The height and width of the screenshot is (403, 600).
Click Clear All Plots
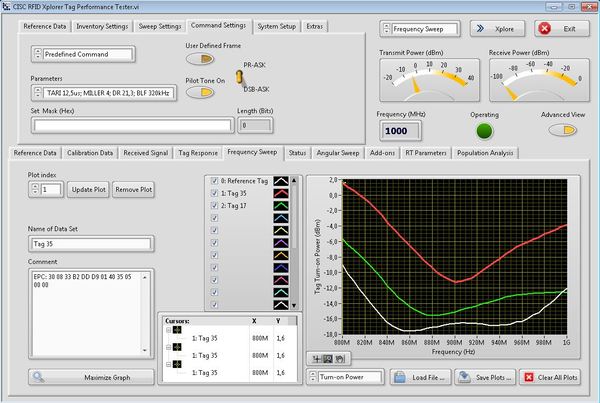pyautogui.click(x=551, y=378)
